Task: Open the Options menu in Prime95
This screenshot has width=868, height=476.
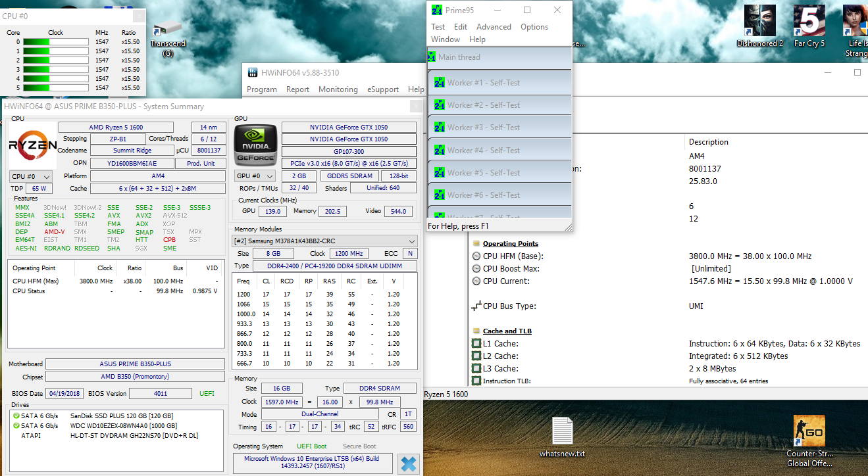Action: click(534, 27)
